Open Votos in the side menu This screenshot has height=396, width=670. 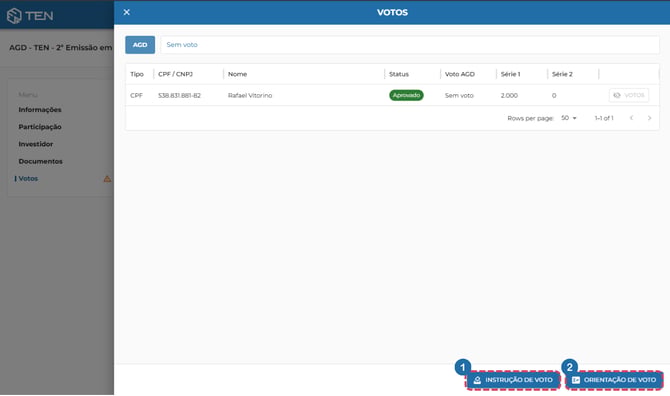28,179
